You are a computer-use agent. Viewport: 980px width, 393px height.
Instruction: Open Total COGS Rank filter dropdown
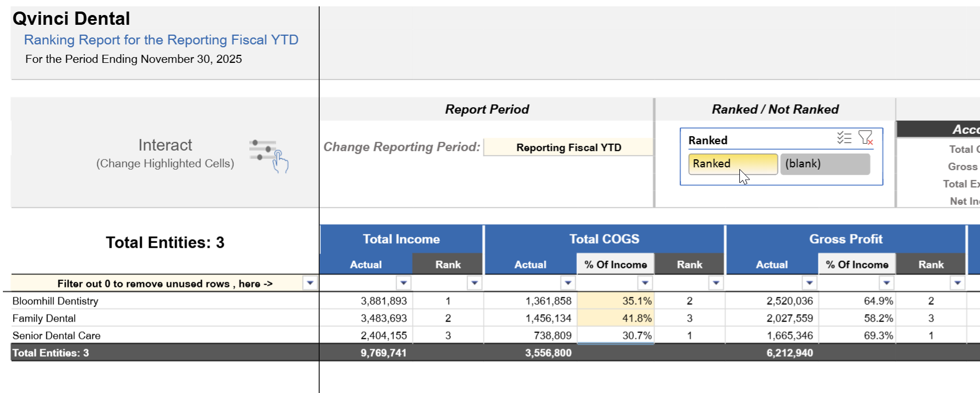(716, 283)
